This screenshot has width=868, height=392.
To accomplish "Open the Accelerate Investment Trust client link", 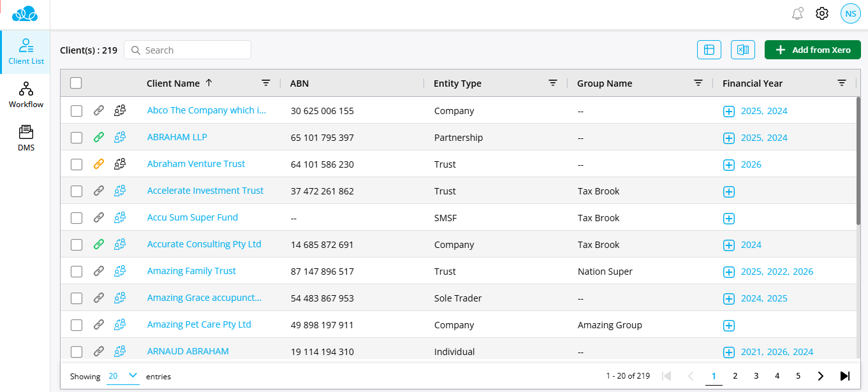I will click(x=205, y=191).
